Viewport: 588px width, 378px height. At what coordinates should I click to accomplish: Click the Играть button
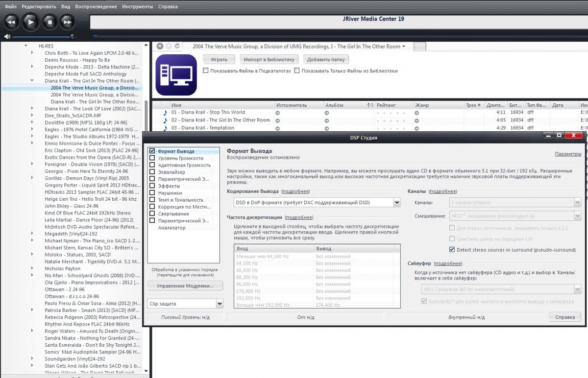pyautogui.click(x=219, y=59)
